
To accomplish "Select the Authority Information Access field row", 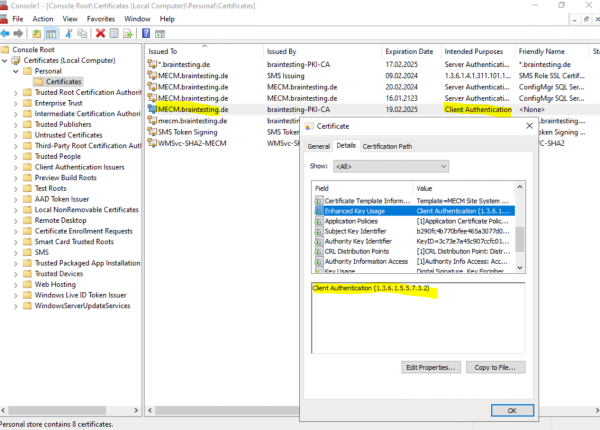I will click(x=414, y=262).
